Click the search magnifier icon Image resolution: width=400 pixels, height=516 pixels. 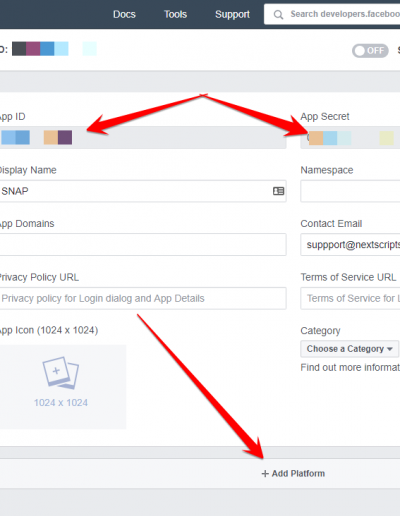click(x=278, y=15)
